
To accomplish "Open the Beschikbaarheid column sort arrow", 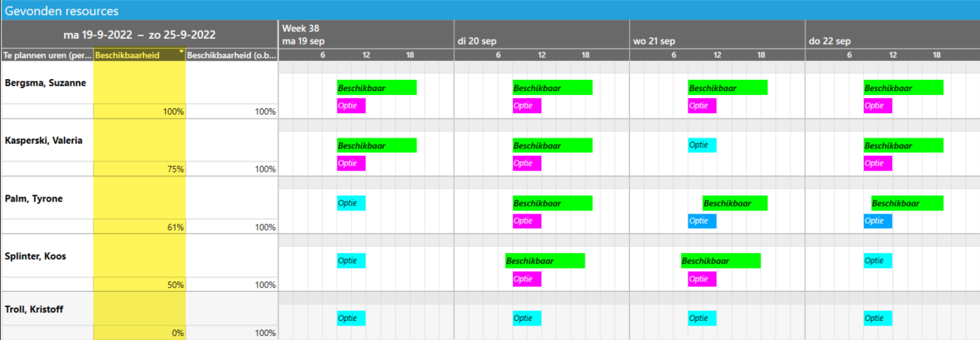I will pyautogui.click(x=182, y=52).
